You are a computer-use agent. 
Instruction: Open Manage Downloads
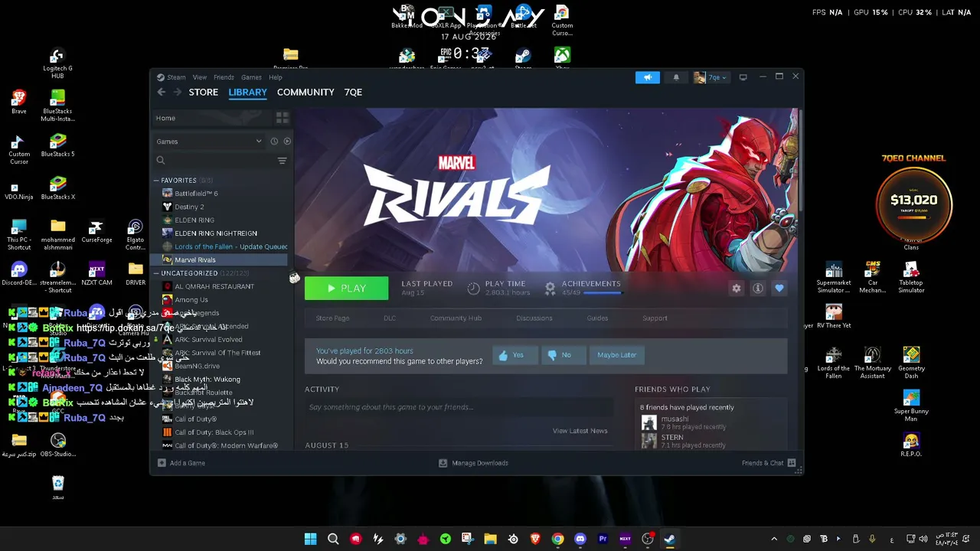473,463
